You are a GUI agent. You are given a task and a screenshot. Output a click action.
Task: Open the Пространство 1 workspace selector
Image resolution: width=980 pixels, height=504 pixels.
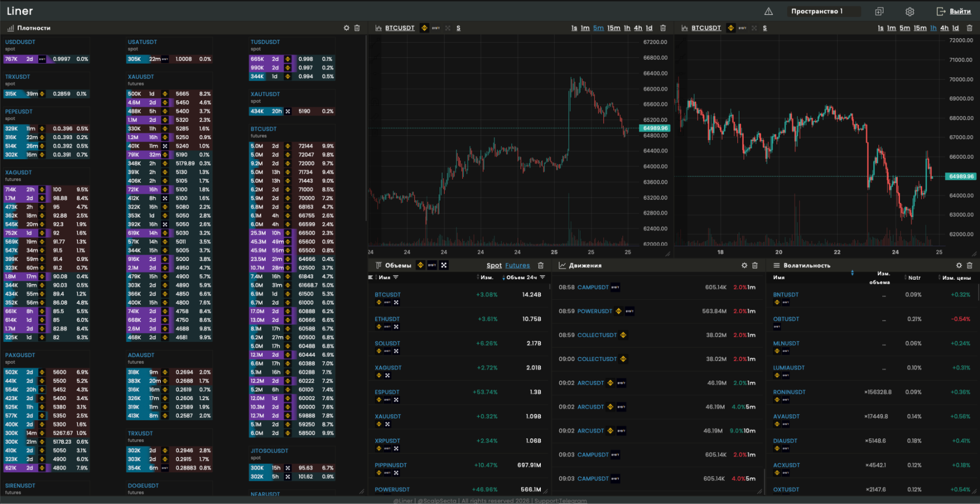coord(825,11)
